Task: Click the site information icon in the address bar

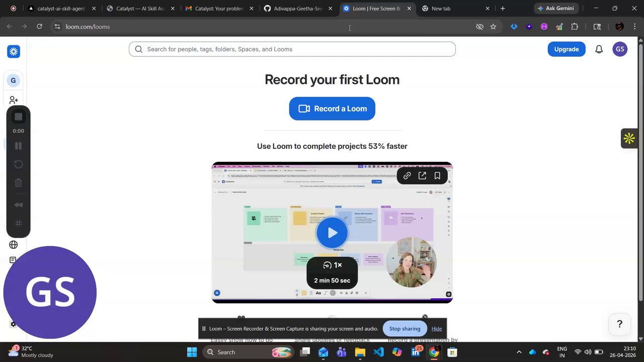Action: [x=57, y=27]
